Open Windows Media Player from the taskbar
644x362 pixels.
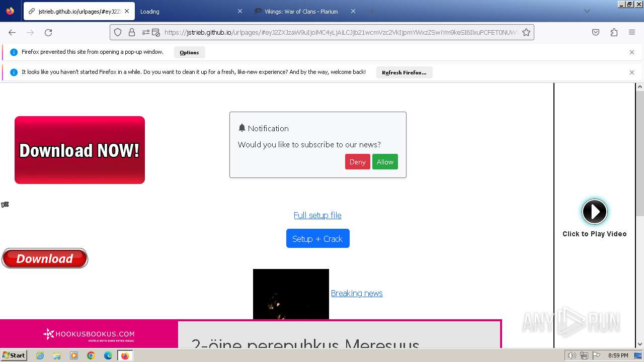[74, 355]
